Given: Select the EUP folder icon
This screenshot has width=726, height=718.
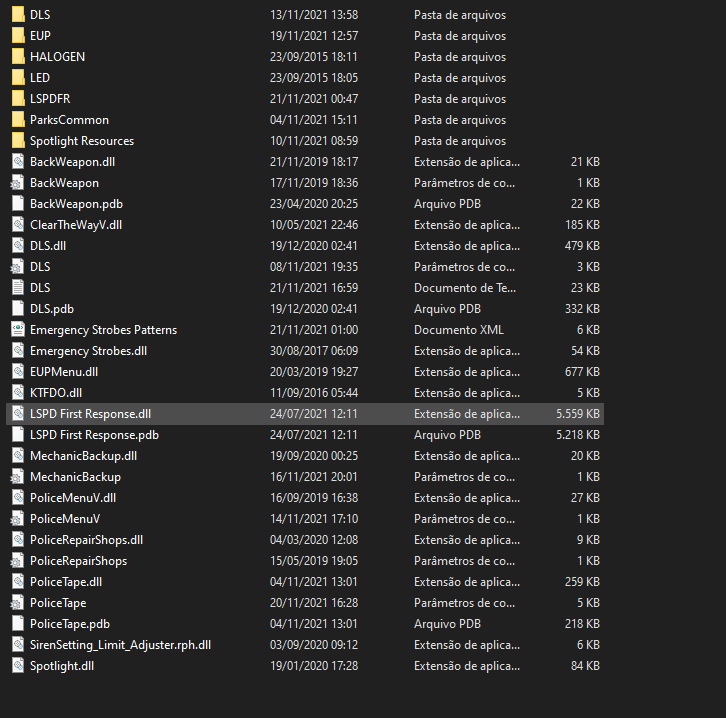Looking at the screenshot, I should coord(18,36).
